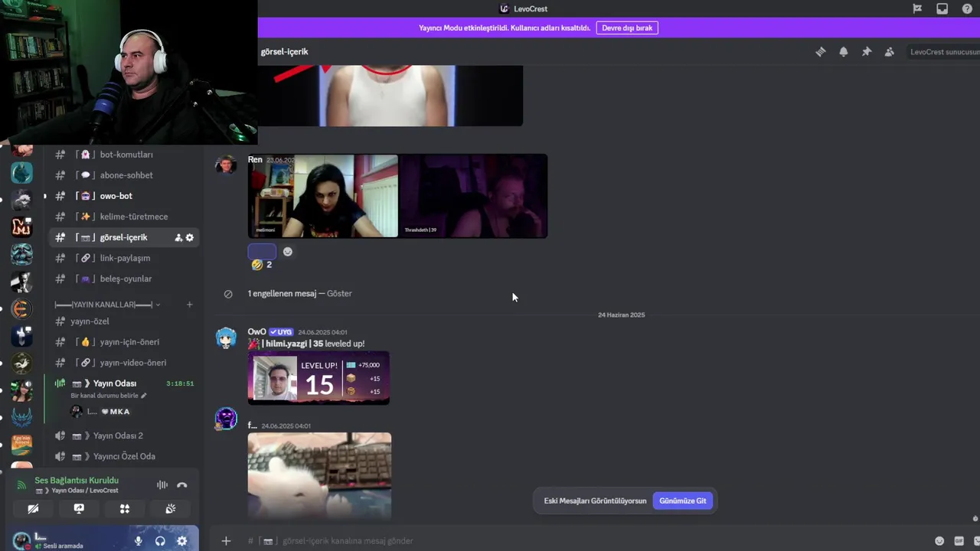Open the yayın-video-öneri channel
Screen dimensions: 980x551
(126, 363)
